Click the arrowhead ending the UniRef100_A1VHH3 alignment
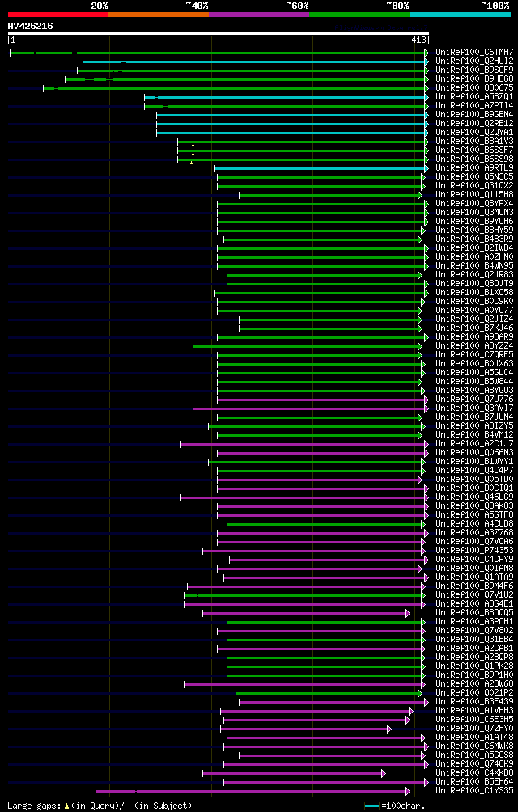The width and height of the screenshot is (518, 812). pos(411,712)
